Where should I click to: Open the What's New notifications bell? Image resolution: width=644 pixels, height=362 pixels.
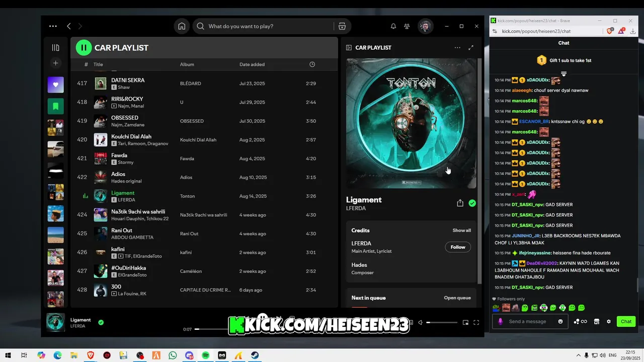[393, 26]
